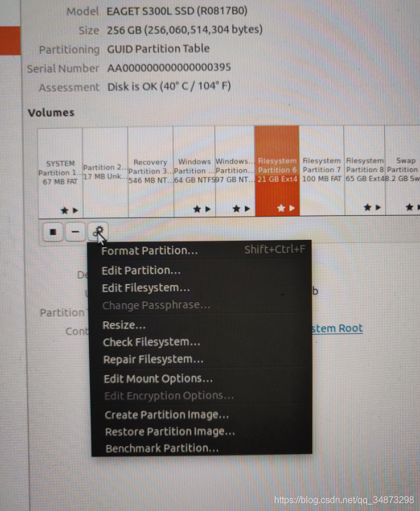Click the Volumes heading
420x511 pixels.
pos(51,113)
